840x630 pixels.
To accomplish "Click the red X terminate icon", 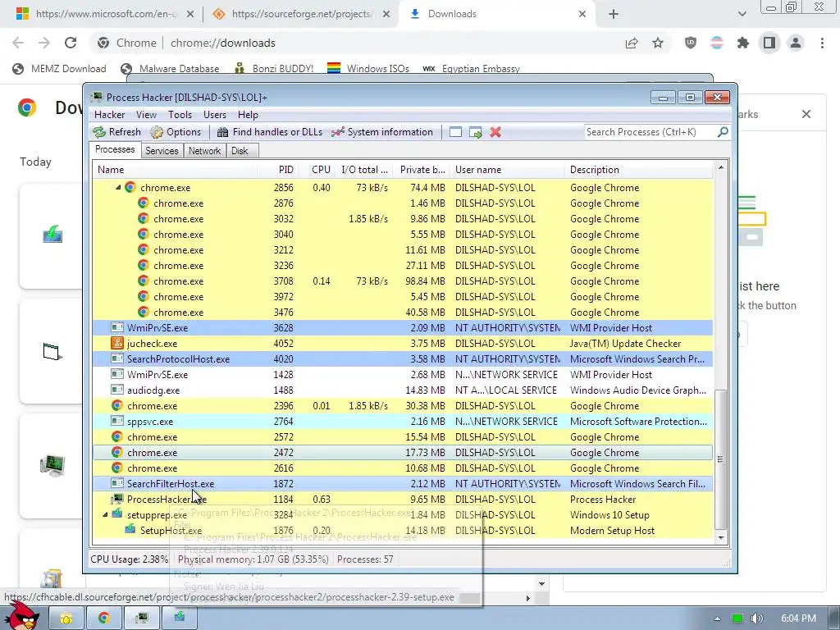I will (495, 132).
